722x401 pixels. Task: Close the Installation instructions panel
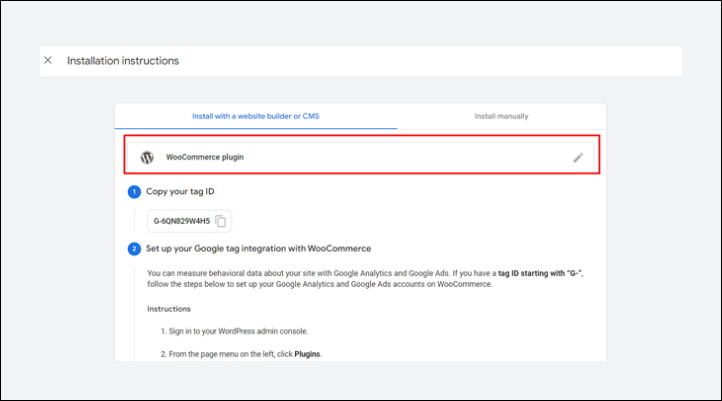click(x=48, y=60)
